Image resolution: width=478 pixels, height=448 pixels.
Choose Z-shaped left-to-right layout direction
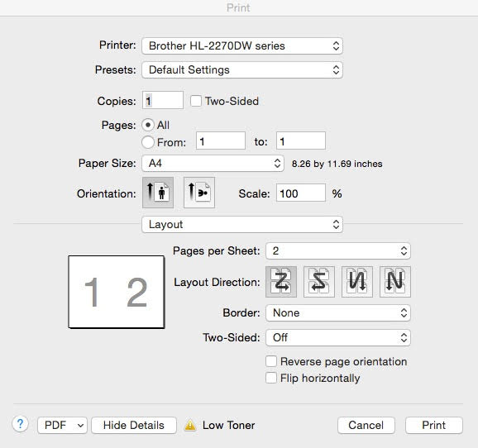coord(281,282)
